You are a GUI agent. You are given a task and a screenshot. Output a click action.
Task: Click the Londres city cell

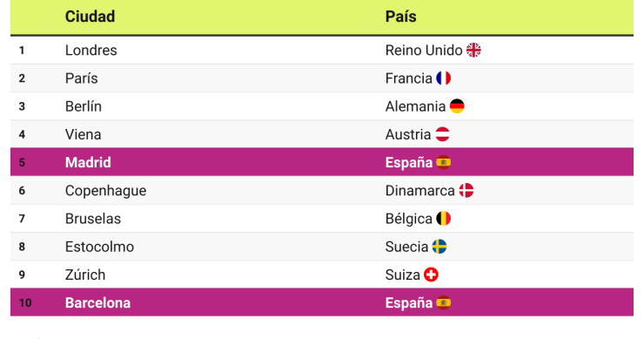(x=91, y=51)
